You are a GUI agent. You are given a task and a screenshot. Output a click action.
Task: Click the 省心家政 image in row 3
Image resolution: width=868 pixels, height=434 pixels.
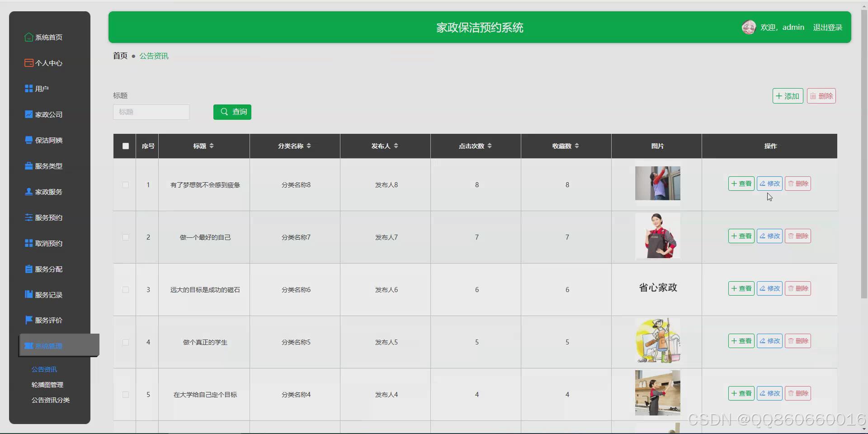coord(658,288)
